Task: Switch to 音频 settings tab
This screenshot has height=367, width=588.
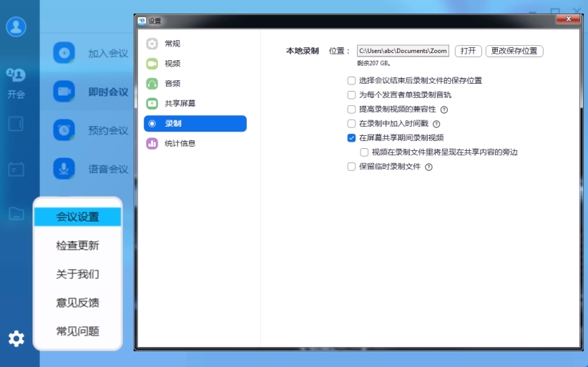Action: [x=195, y=83]
